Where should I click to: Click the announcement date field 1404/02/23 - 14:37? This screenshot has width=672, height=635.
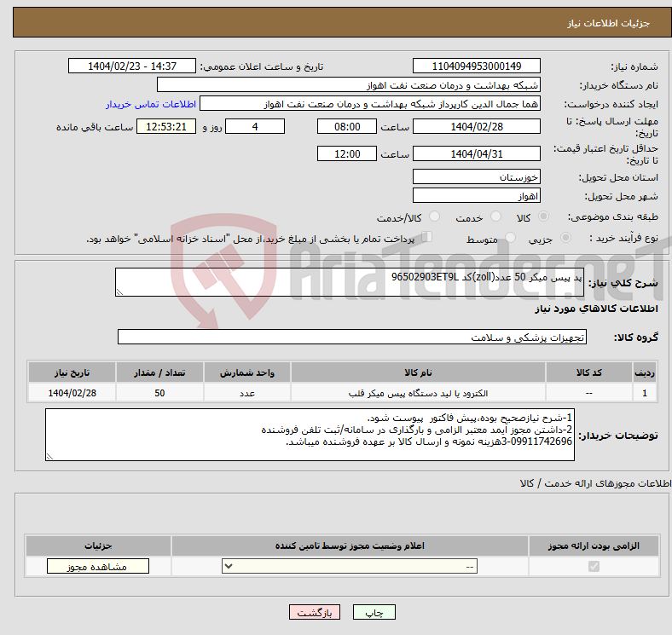(132, 66)
